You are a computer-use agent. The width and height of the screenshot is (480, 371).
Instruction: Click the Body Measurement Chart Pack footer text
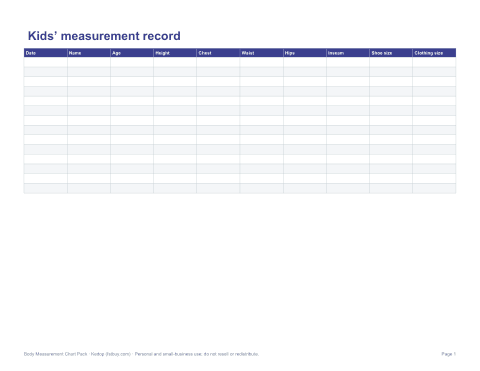(x=141, y=354)
